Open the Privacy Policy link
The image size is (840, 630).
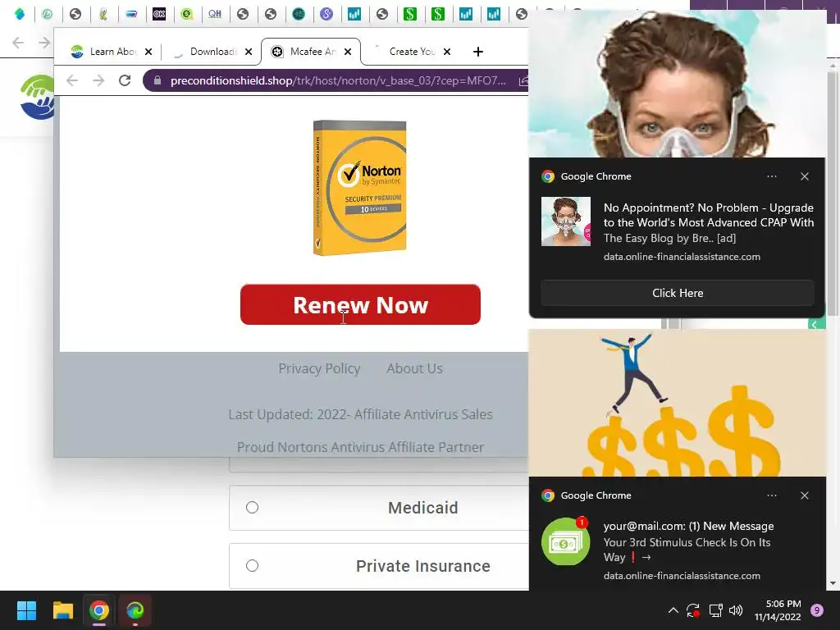pyautogui.click(x=319, y=368)
